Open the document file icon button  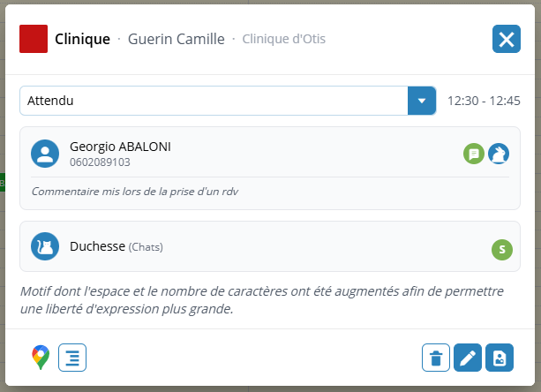[500, 358]
